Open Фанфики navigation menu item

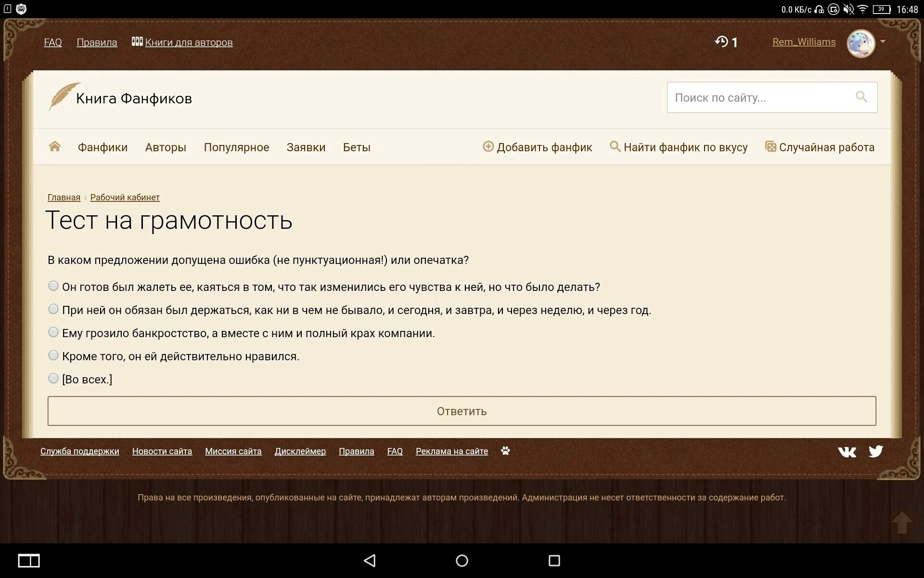click(x=103, y=147)
